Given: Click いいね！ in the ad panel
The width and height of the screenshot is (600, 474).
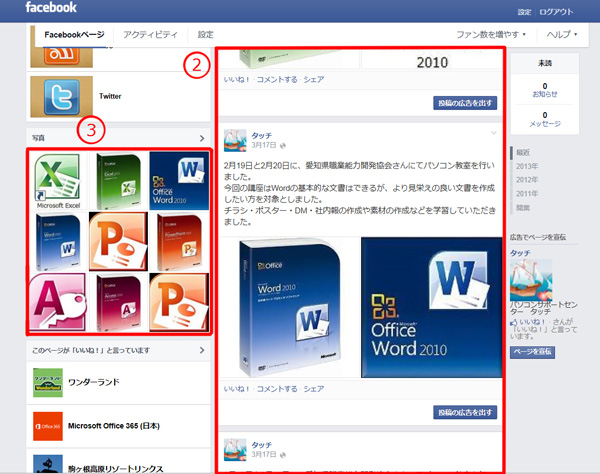Looking at the screenshot, I should click(x=528, y=322).
